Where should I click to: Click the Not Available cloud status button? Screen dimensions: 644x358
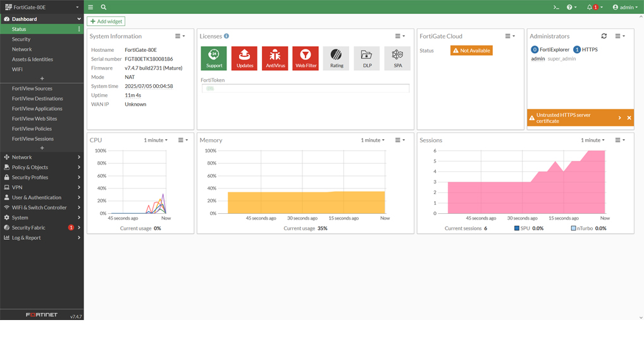[471, 51]
